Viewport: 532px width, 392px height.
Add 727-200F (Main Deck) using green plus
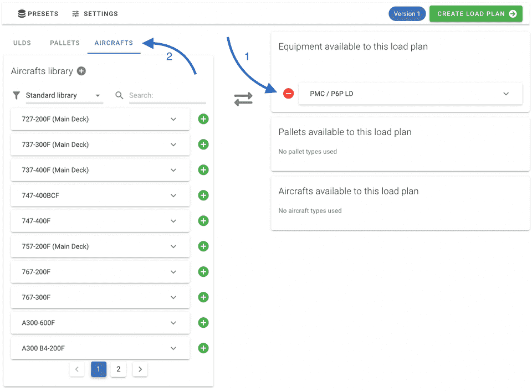pos(203,119)
